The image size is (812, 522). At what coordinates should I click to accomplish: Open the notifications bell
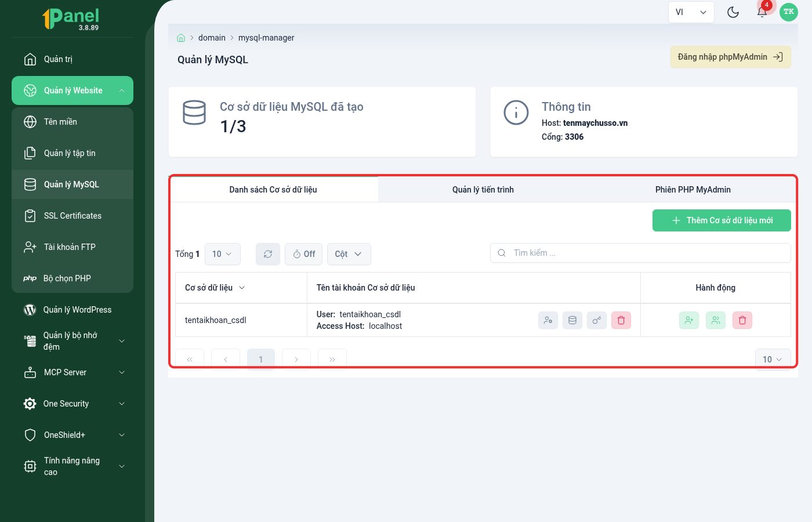click(x=762, y=12)
